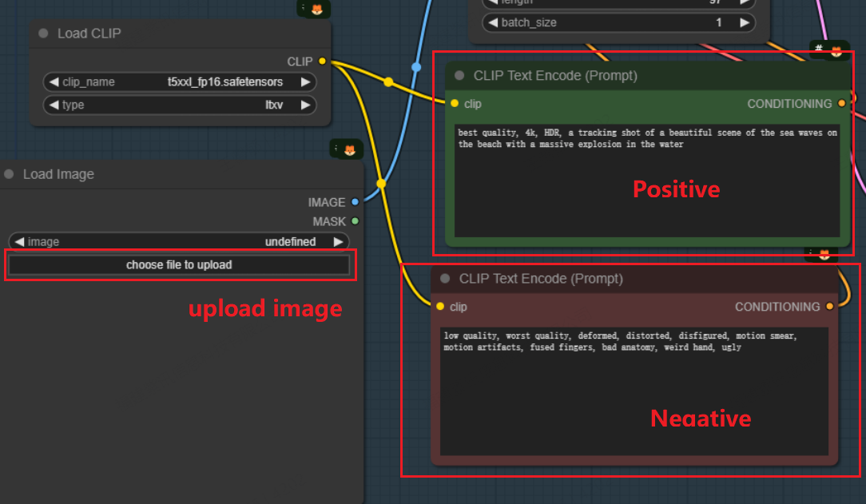866x504 pixels.
Task: Click the batch_size value slider field
Action: tap(618, 22)
